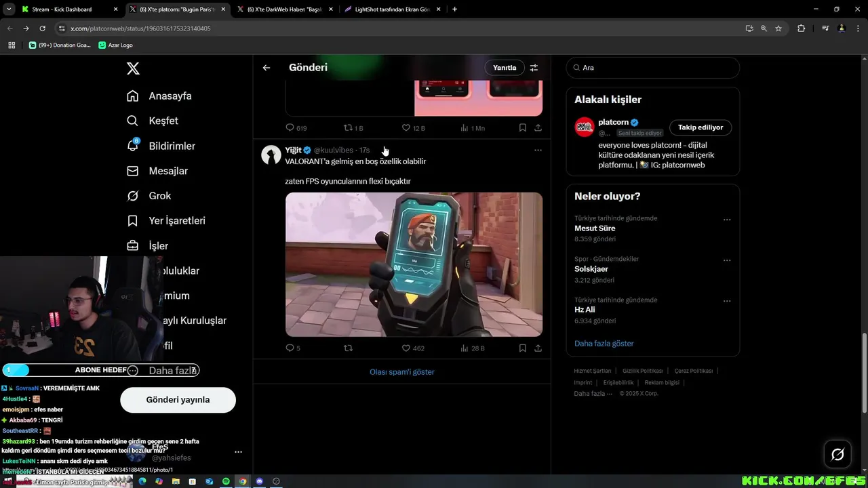Open browser tab search dropdown
The image size is (868, 488).
(x=8, y=9)
